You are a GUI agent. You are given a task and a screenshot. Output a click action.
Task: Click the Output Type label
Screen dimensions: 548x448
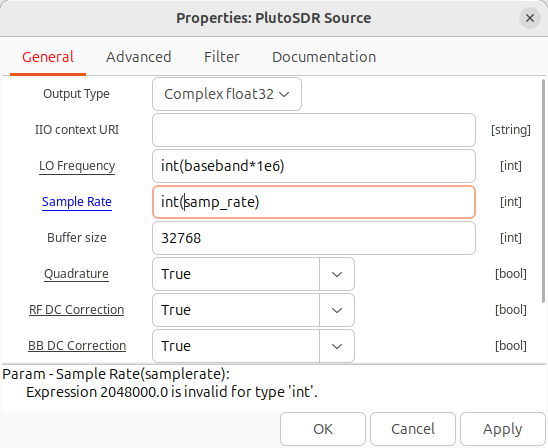pyautogui.click(x=76, y=94)
